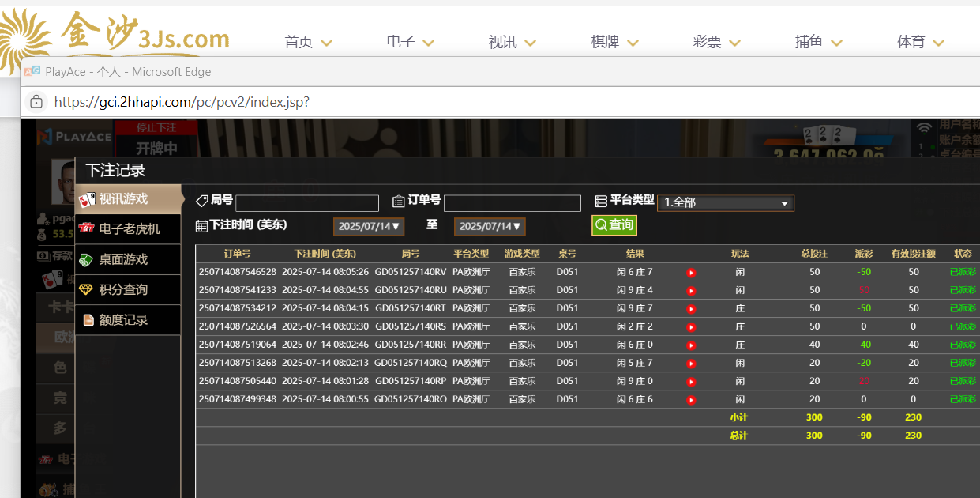
Task: Open 额度记录 quota records
Action: [x=122, y=320]
